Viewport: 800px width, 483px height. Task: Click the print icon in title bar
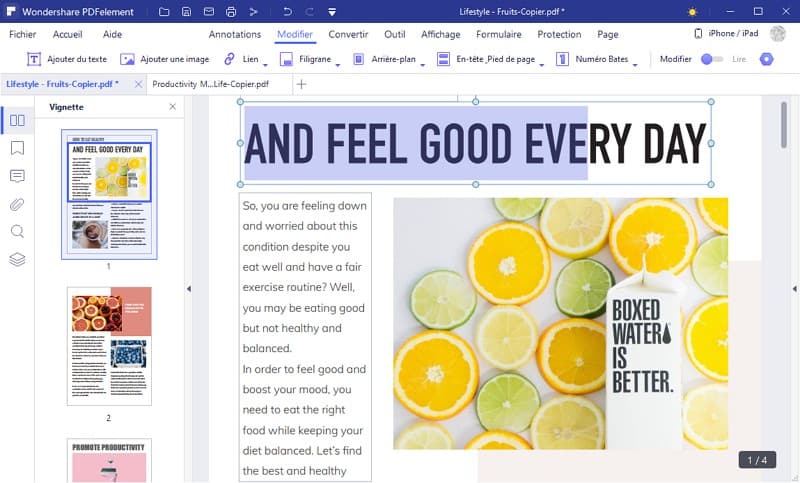click(x=231, y=11)
